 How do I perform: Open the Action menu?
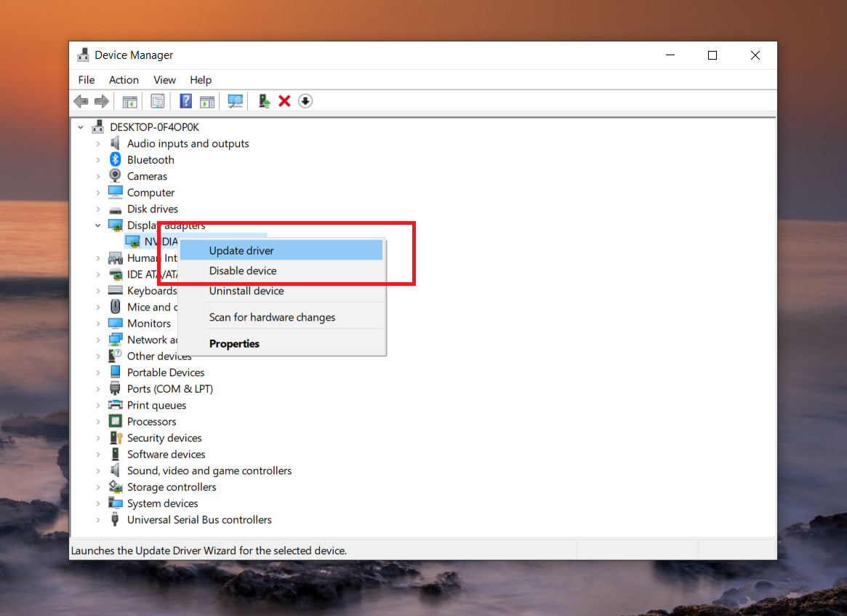pos(124,80)
